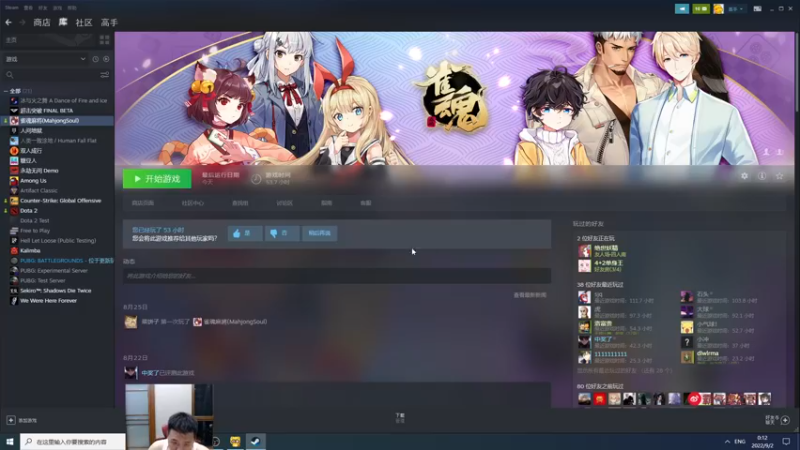The height and width of the screenshot is (450, 800).
Task: Click the teal announcements button at top
Action: click(x=682, y=9)
